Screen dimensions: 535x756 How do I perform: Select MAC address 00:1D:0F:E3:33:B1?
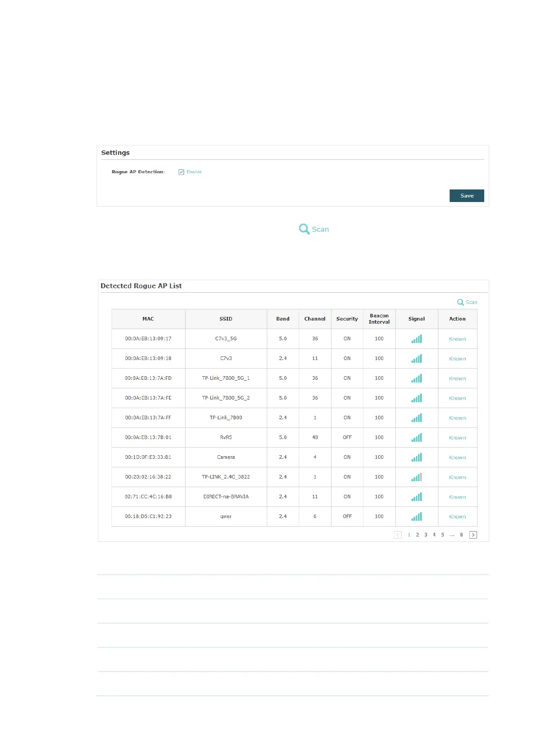148,457
